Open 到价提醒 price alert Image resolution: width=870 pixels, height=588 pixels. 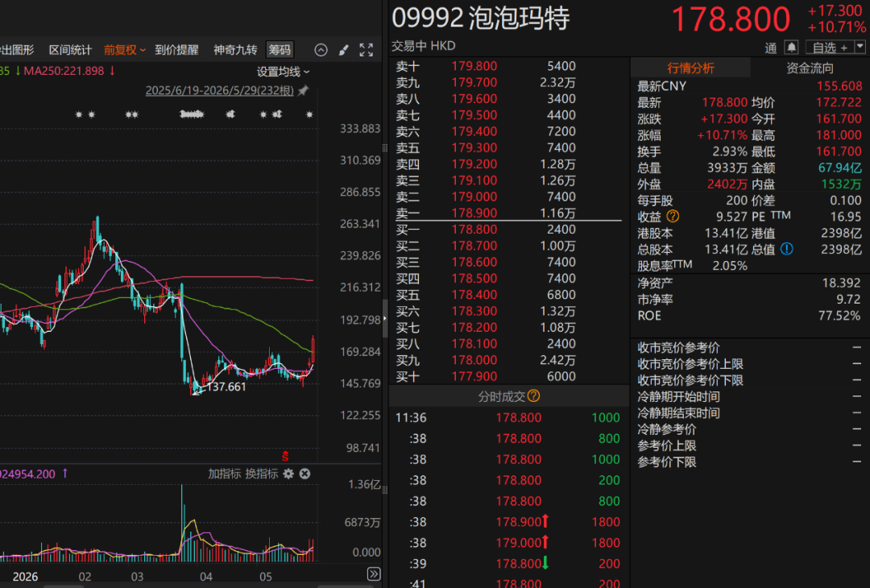pos(176,50)
